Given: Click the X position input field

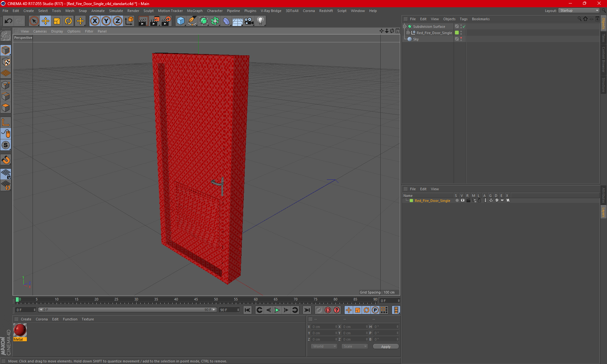Looking at the screenshot, I should click(x=324, y=327).
